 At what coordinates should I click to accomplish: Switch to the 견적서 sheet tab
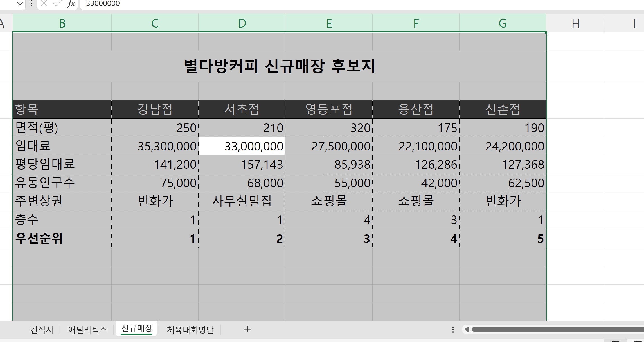pos(42,330)
